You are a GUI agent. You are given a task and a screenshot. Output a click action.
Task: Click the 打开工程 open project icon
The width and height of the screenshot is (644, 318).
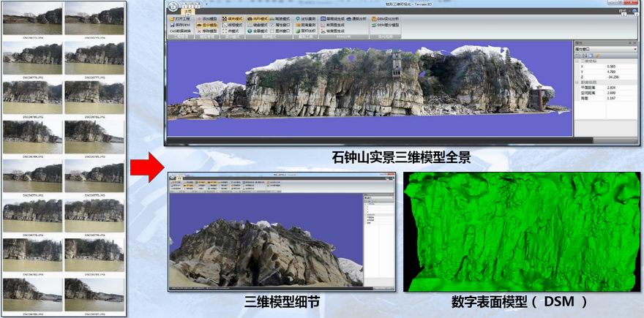point(172,19)
